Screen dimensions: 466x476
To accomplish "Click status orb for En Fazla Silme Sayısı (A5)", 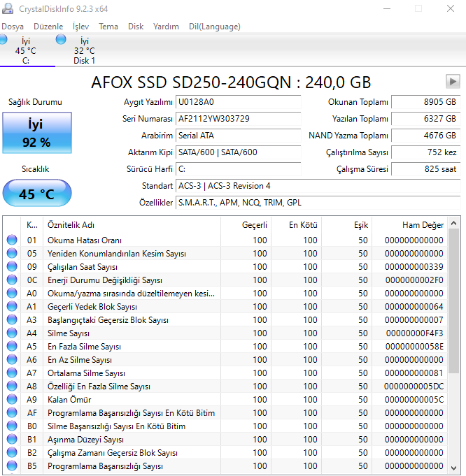I will pos(12,346).
